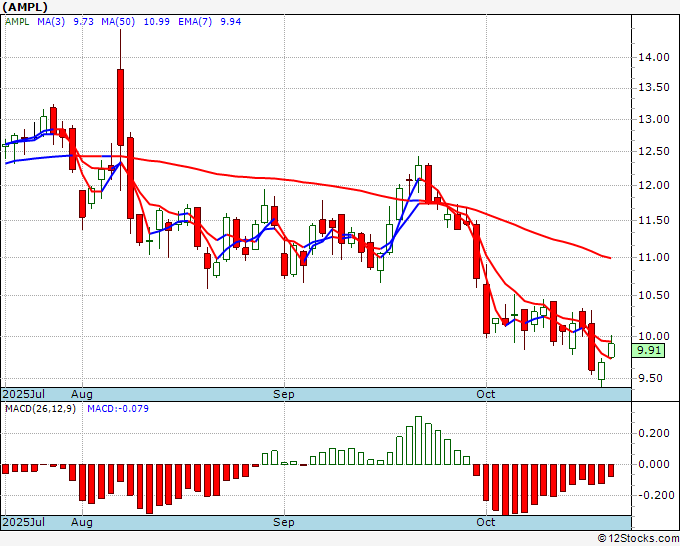
Task: Click the last green candle near 9.91
Action: coord(611,350)
